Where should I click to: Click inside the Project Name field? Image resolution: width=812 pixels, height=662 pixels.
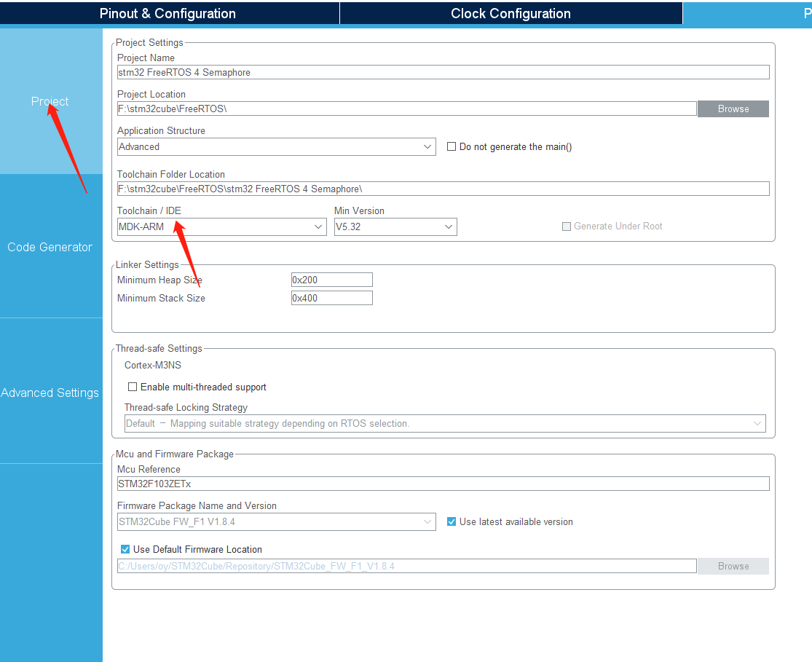tap(443, 72)
